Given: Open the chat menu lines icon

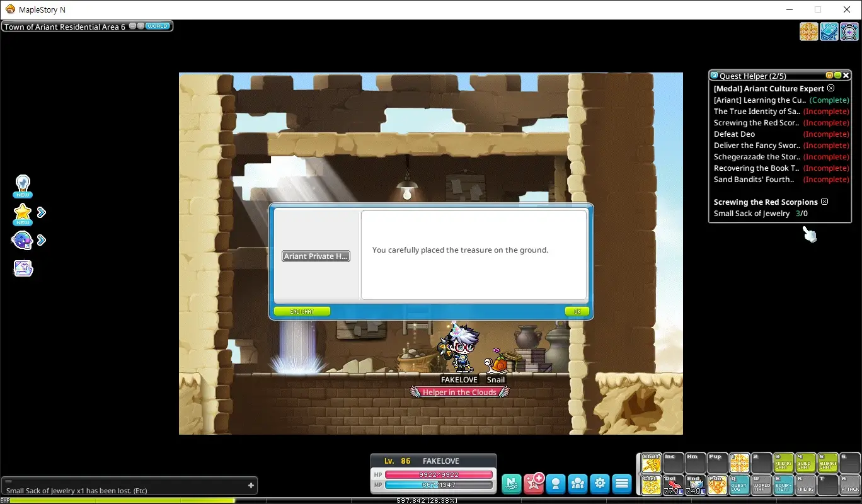Looking at the screenshot, I should tap(9, 481).
